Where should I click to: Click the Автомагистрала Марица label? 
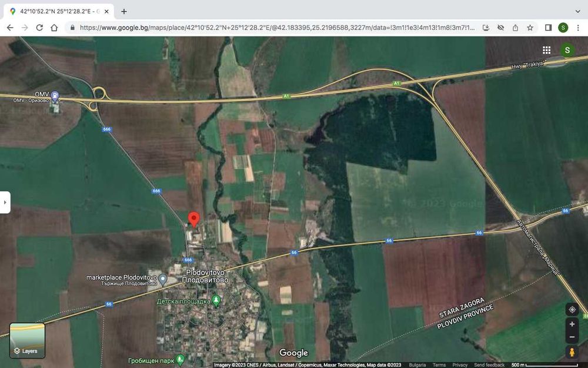click(539, 247)
